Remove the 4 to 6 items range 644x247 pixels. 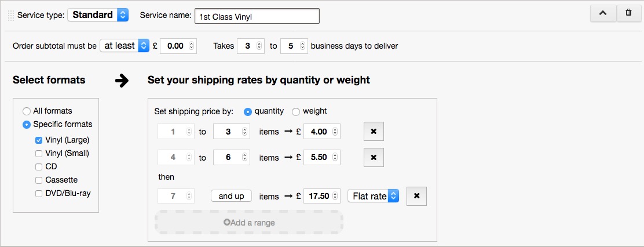point(374,158)
